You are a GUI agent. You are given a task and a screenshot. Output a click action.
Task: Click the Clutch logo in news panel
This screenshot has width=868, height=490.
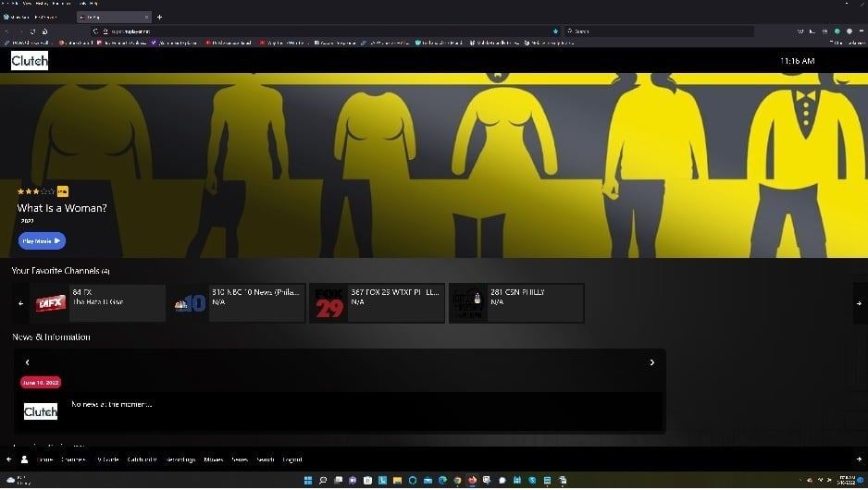pos(41,412)
